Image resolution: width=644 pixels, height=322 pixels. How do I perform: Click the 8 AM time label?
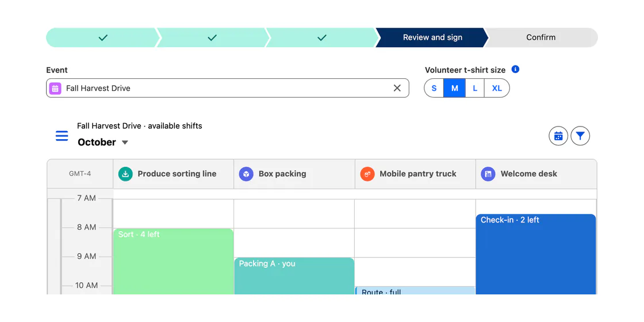pos(87,227)
